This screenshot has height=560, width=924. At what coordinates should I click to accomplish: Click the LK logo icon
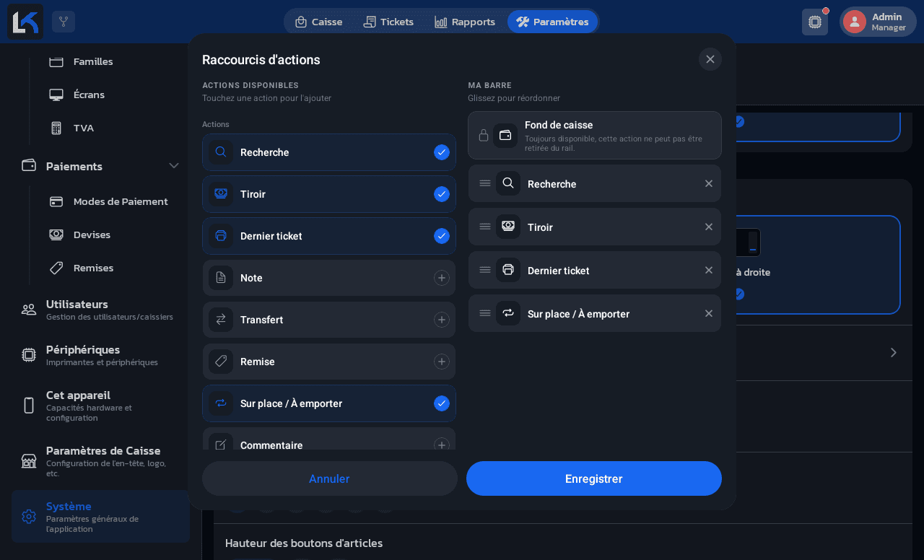(x=25, y=22)
